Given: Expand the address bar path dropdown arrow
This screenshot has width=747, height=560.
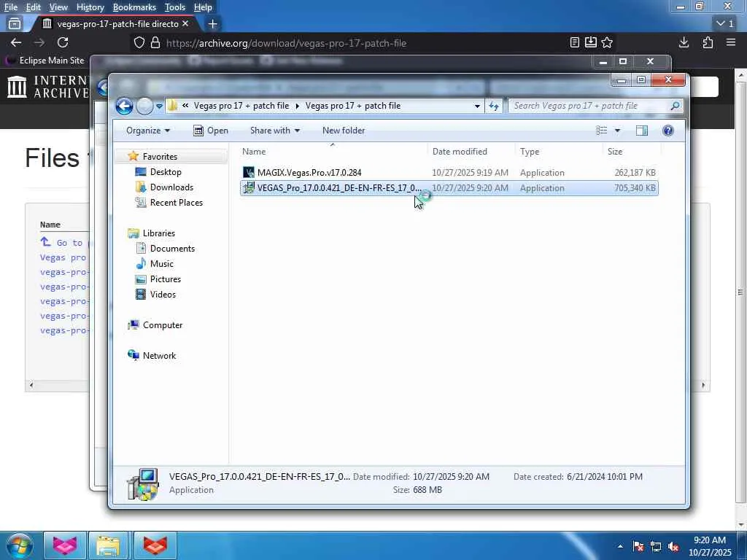Looking at the screenshot, I should (x=477, y=106).
